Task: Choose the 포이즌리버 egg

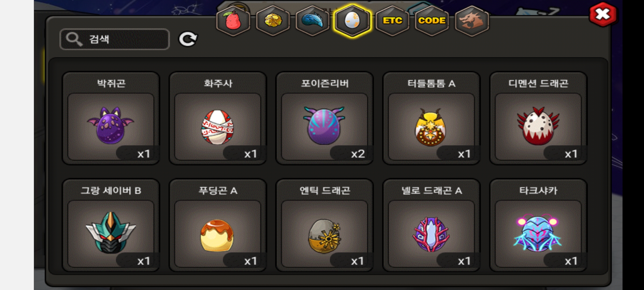Action: (x=324, y=118)
